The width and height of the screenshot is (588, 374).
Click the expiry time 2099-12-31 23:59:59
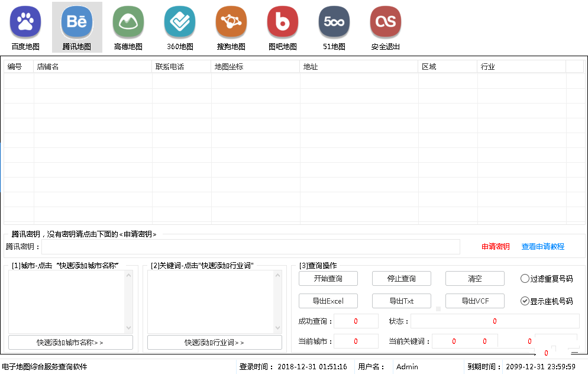point(540,367)
